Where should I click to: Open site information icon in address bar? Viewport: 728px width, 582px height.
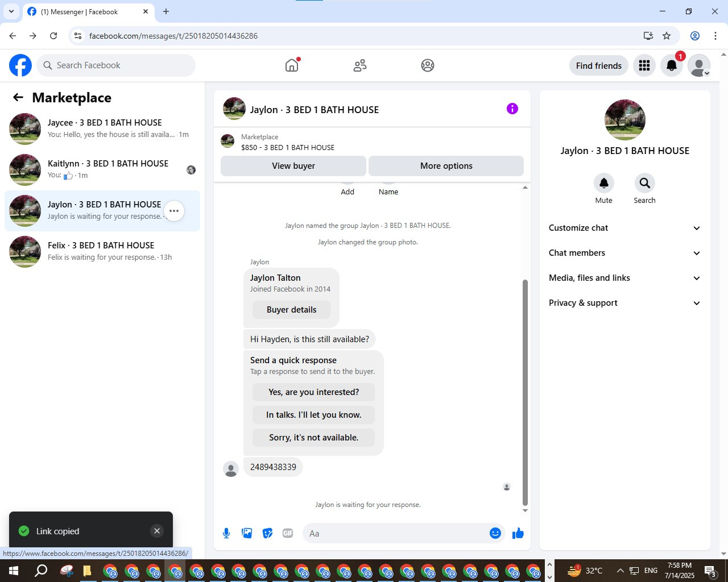[x=78, y=36]
